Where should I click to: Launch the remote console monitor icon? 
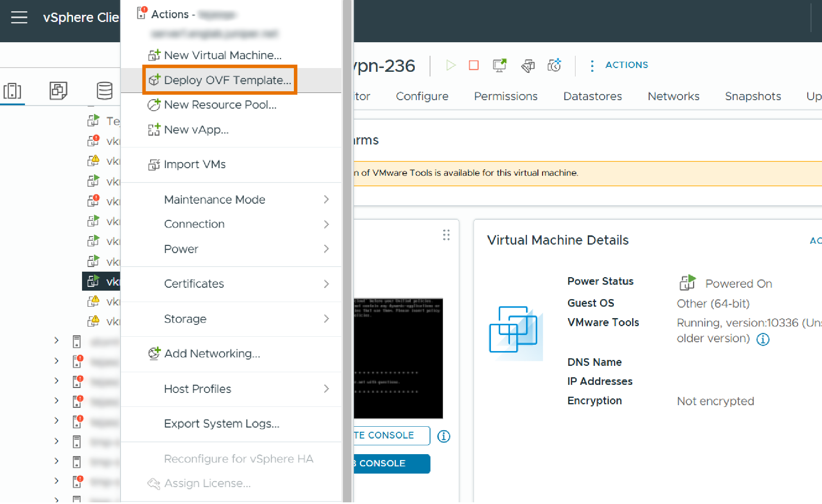pos(499,65)
